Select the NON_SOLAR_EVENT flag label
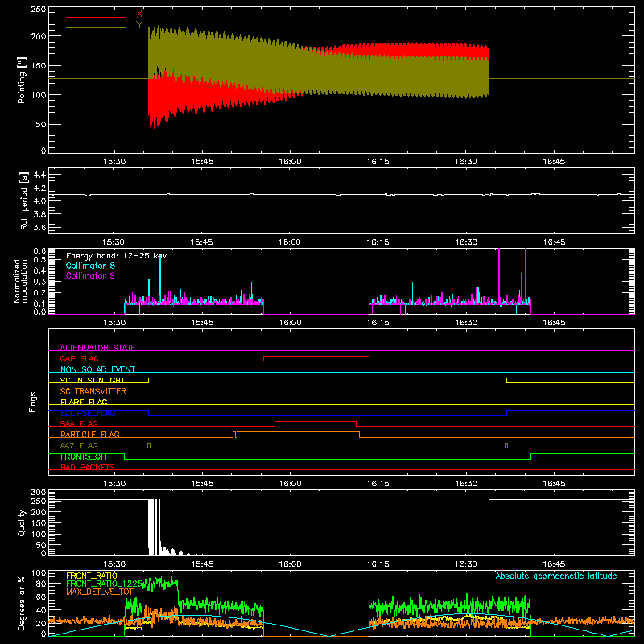Viewport: 644px width, 644px height. (x=97, y=369)
